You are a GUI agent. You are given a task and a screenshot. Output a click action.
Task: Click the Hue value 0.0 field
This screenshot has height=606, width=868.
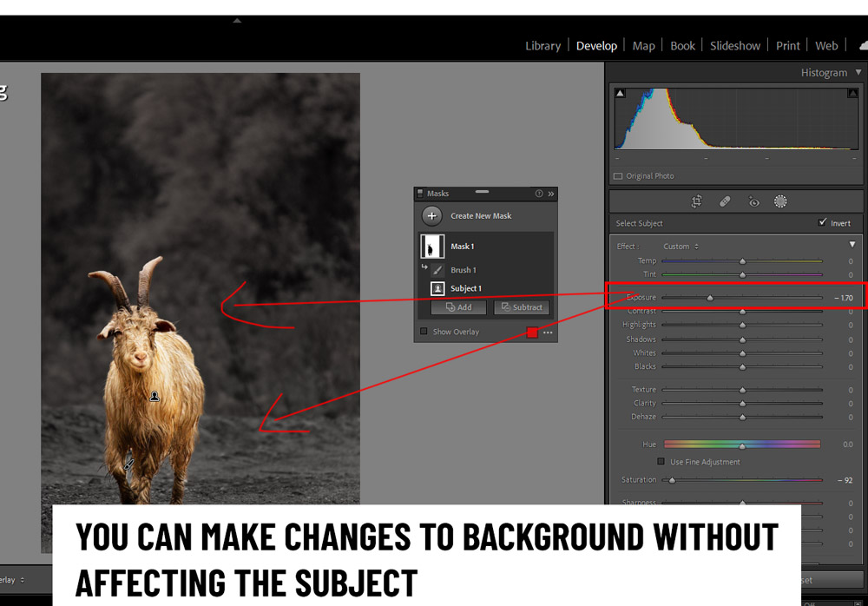point(848,445)
